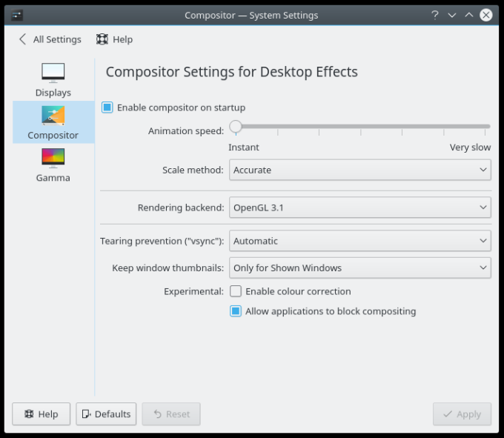
Task: Click the Apply button
Action: pos(462,414)
